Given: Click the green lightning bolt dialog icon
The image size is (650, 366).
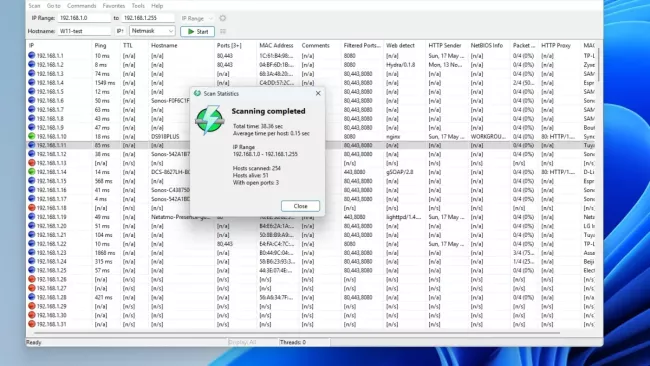Looking at the screenshot, I should (210, 120).
